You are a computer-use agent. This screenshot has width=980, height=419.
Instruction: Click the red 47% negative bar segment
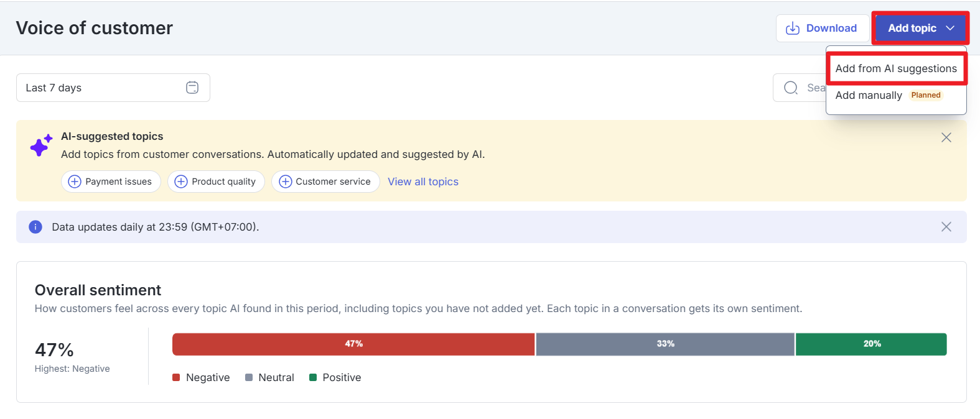pos(353,344)
